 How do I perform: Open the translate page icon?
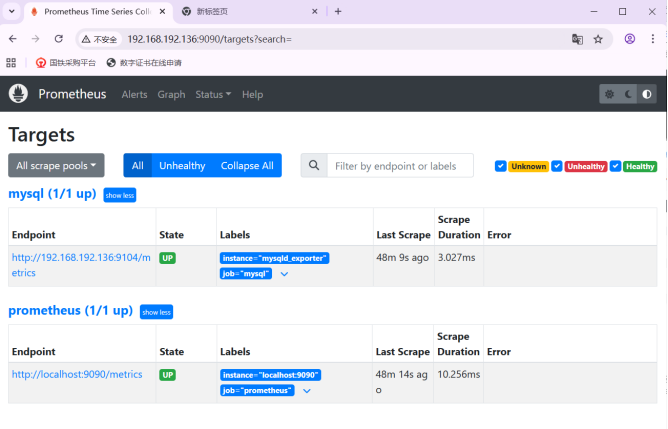tap(577, 39)
